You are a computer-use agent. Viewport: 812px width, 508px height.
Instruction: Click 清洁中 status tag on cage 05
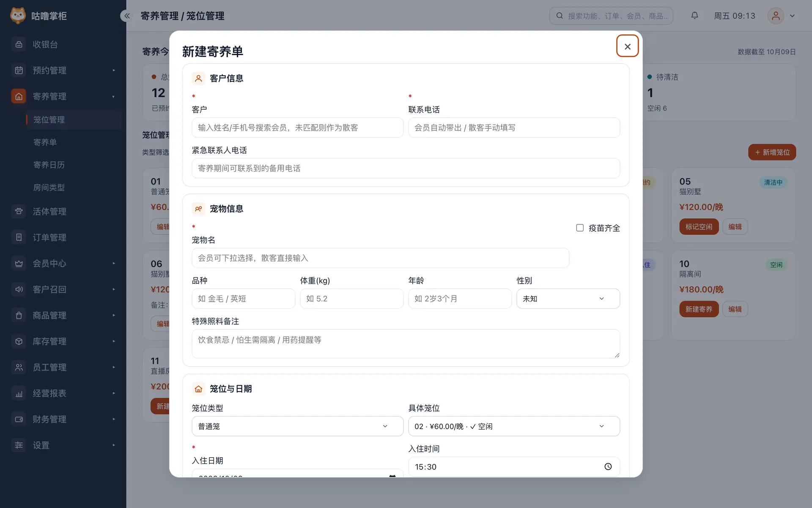click(x=773, y=182)
